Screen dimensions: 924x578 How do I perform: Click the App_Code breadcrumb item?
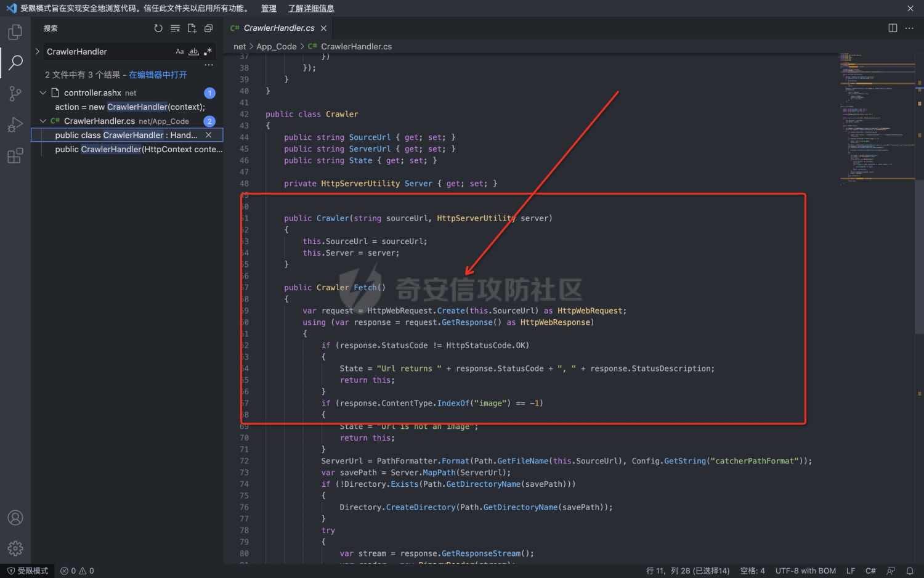pos(276,47)
